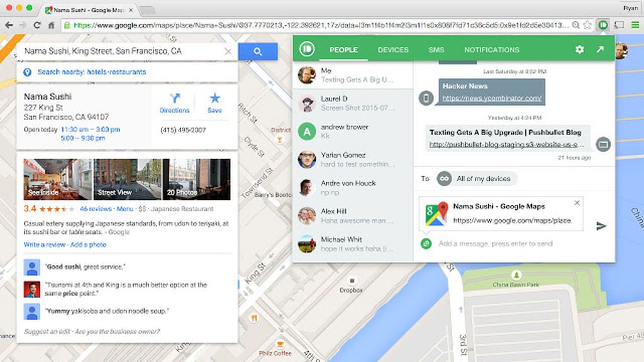
Task: Click the Chrome address bar URL
Action: pos(321,25)
